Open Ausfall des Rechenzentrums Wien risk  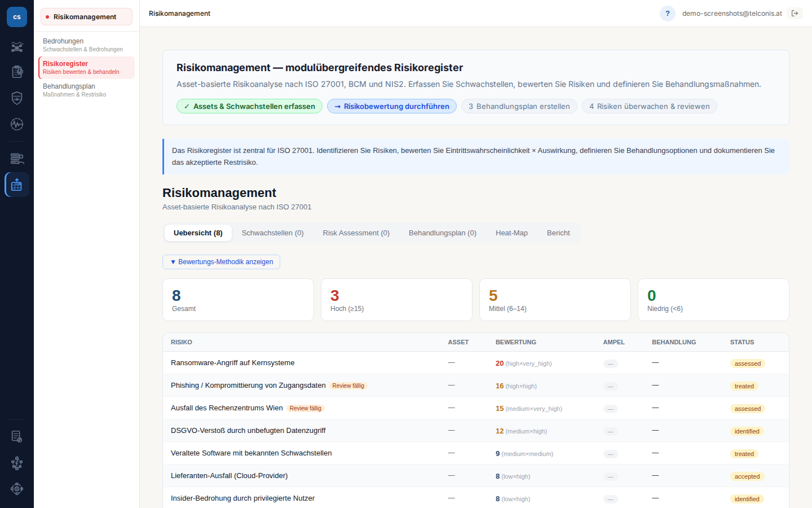coord(227,408)
